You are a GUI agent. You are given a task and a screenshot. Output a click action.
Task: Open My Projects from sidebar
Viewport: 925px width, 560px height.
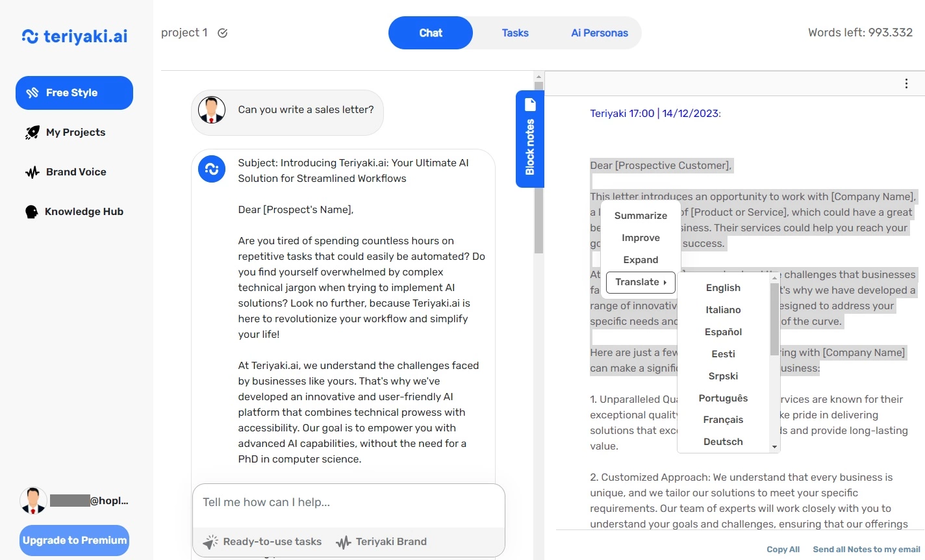[75, 133]
